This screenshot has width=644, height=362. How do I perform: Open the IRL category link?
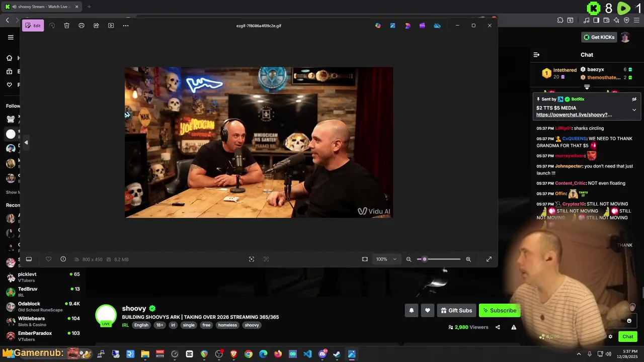125,325
